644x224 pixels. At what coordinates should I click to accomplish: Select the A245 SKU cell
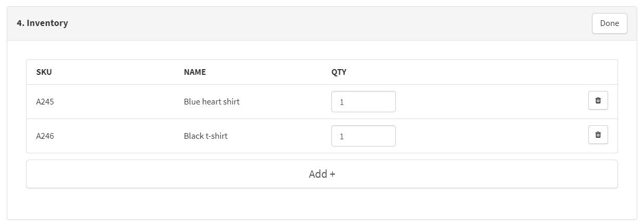coord(45,102)
